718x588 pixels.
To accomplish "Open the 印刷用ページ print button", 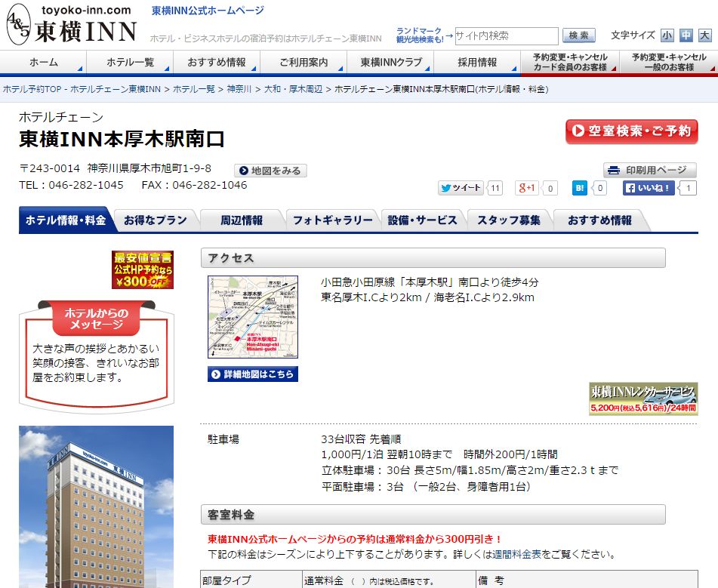I will [x=650, y=170].
